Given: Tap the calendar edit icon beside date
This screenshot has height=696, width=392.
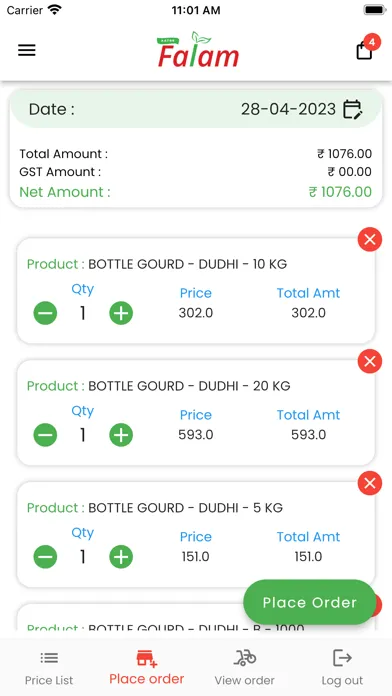Looking at the screenshot, I should coord(353,109).
